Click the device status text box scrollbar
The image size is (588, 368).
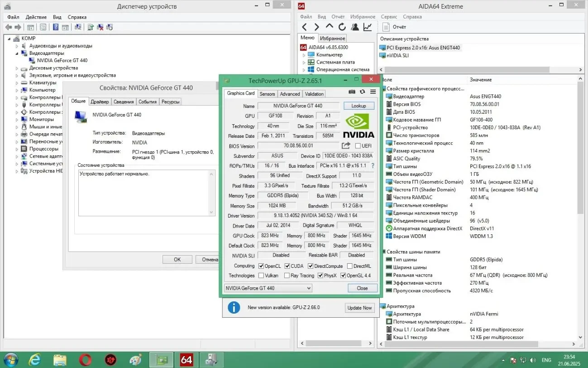click(x=212, y=193)
